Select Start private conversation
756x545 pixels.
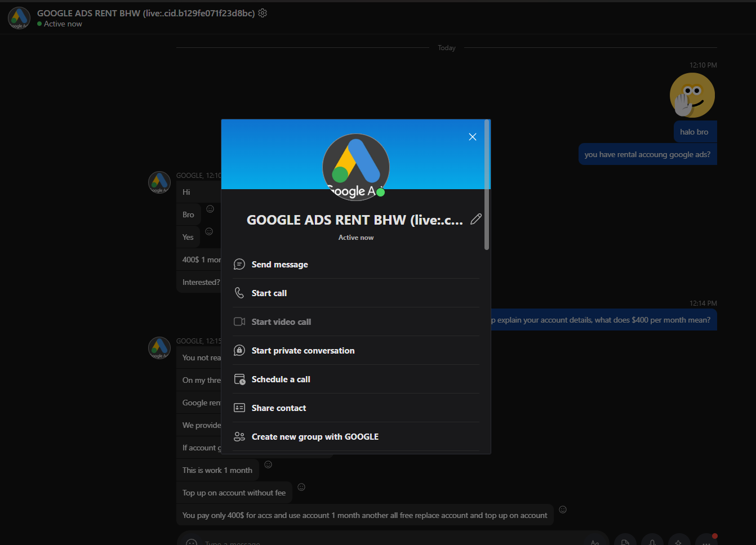click(x=356, y=351)
